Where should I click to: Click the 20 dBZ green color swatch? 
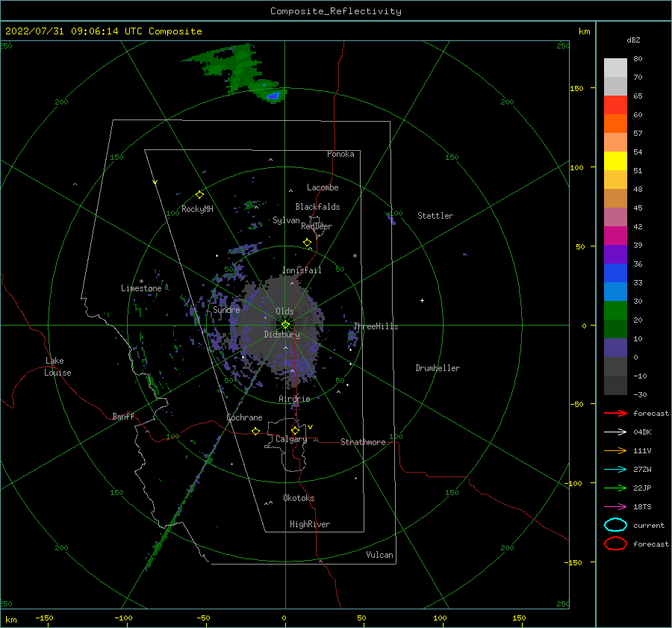point(615,310)
